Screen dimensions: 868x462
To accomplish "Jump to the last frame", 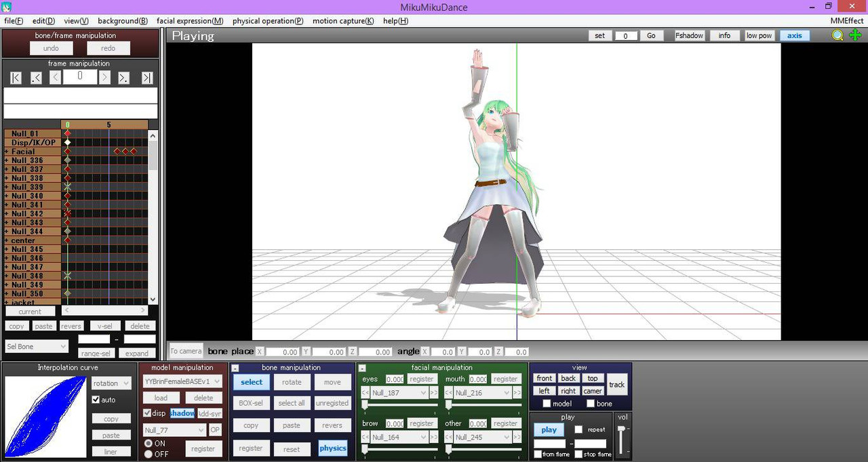I will click(x=147, y=78).
